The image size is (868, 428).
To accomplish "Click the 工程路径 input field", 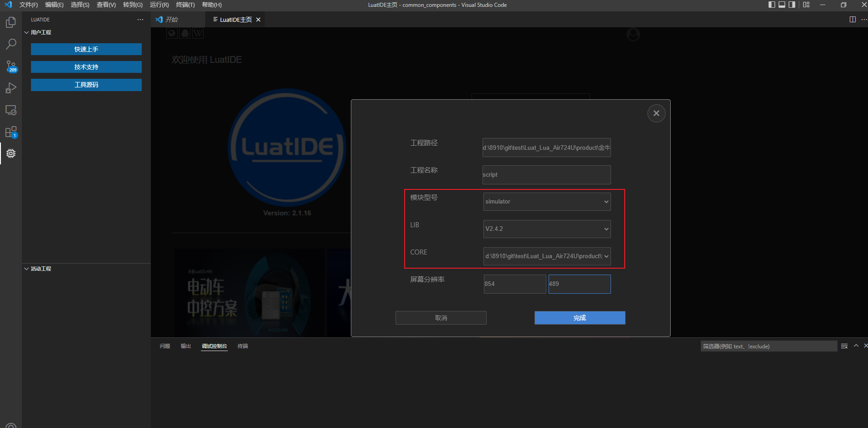I will coord(547,148).
